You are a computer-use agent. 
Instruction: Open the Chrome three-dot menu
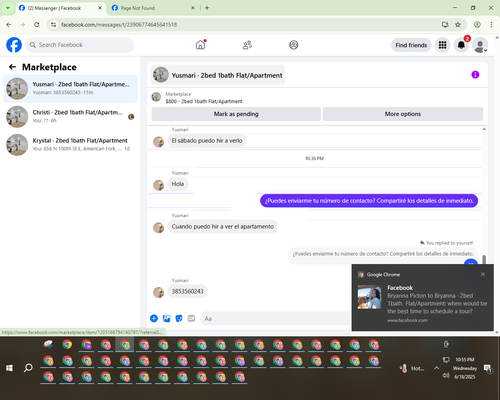click(x=491, y=25)
